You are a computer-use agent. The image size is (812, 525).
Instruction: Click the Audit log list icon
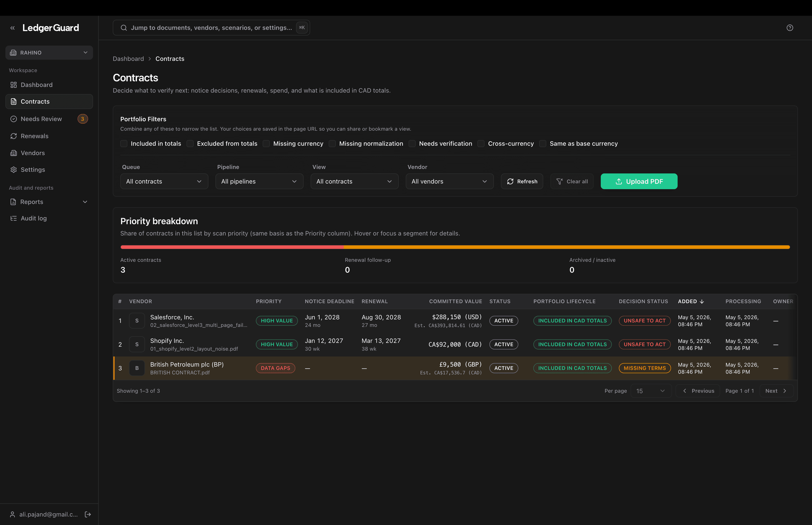14,218
